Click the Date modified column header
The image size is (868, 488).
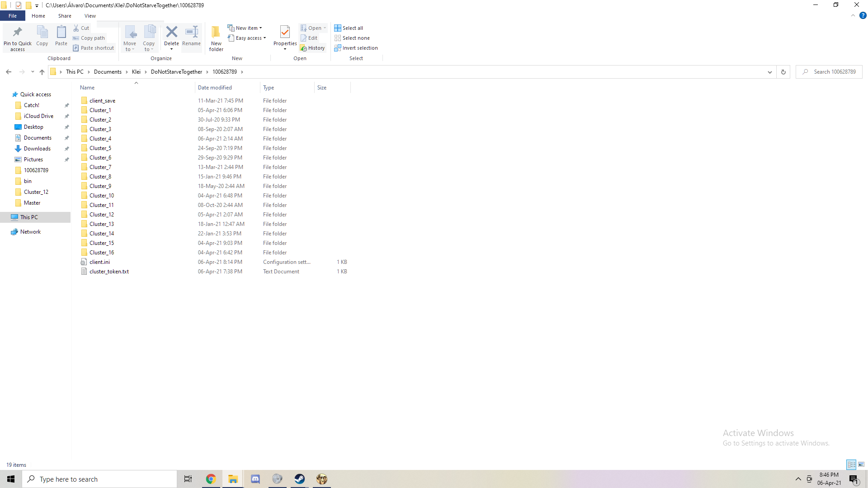click(215, 88)
